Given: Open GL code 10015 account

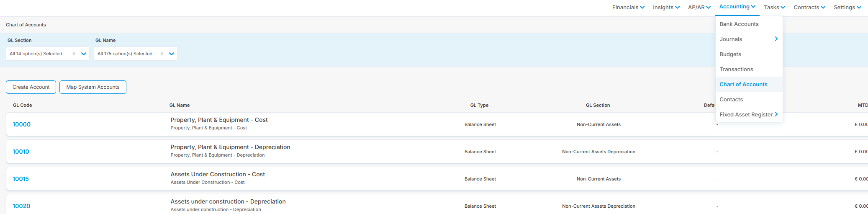Looking at the screenshot, I should click(21, 179).
